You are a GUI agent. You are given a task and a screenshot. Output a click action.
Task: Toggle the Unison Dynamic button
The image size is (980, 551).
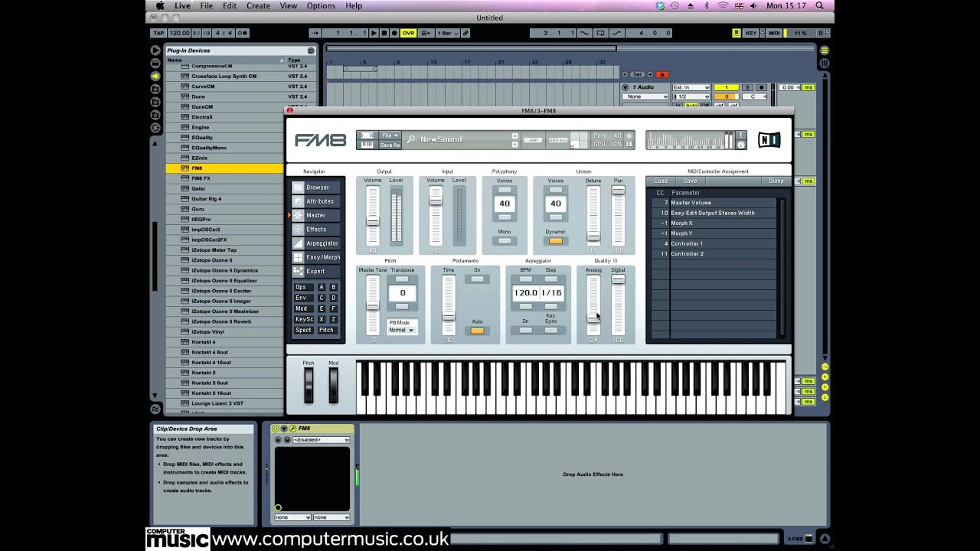556,241
